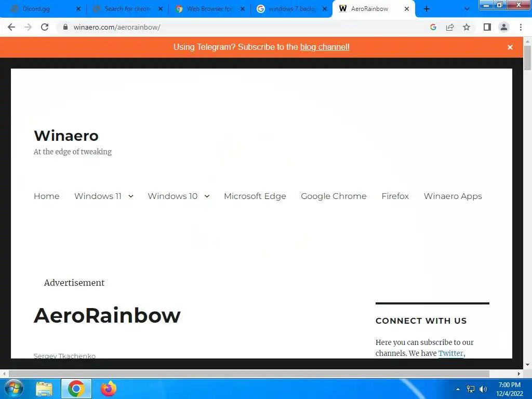Open the side panel icon

coord(487,27)
